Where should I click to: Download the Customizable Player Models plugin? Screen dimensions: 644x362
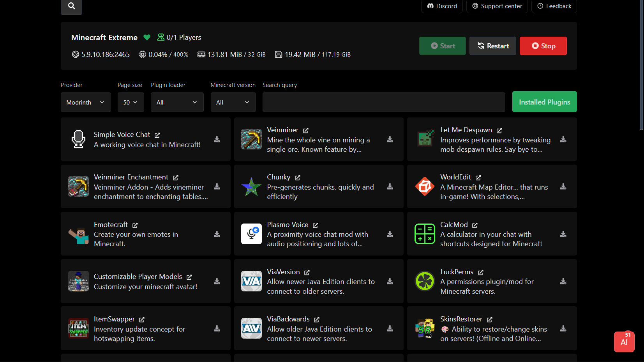217,281
